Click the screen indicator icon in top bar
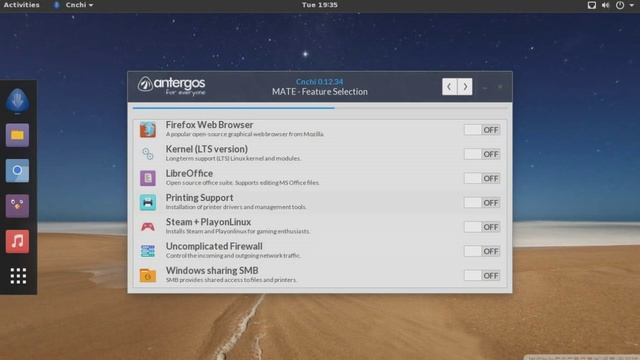The image size is (640, 360). point(591,5)
